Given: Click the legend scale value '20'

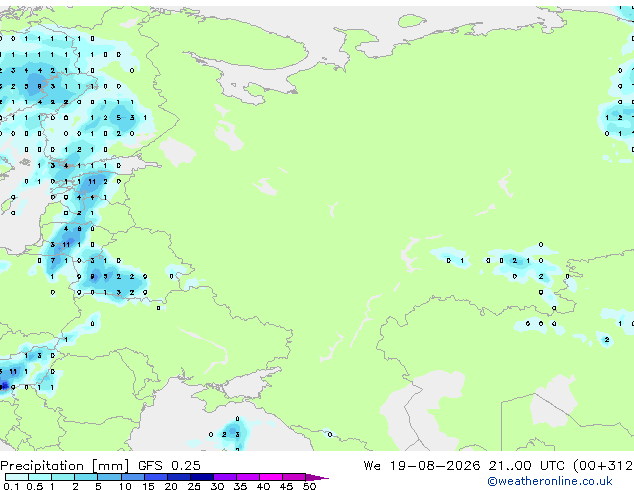Looking at the screenshot, I should (171, 486).
